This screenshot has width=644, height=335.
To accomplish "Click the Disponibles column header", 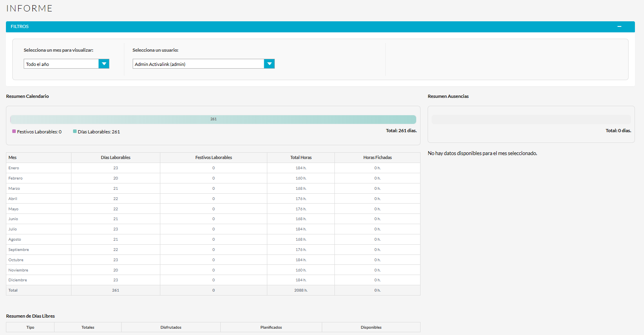I will [371, 328].
